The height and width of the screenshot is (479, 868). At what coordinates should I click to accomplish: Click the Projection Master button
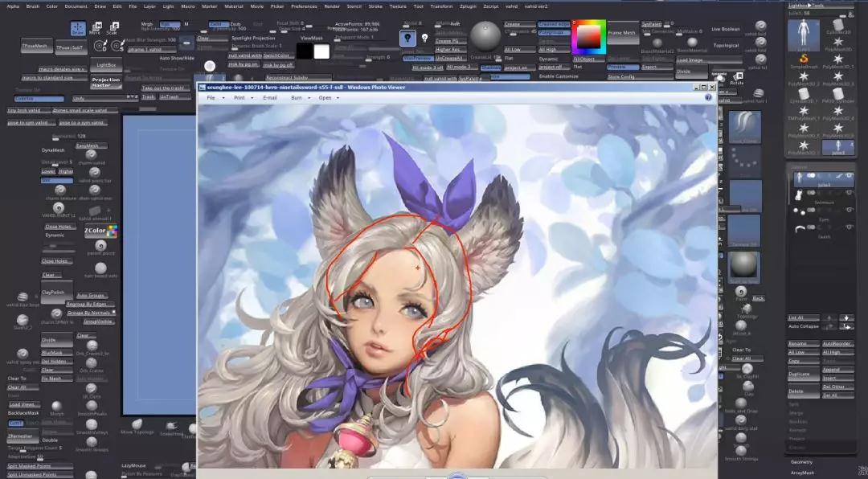click(x=106, y=83)
